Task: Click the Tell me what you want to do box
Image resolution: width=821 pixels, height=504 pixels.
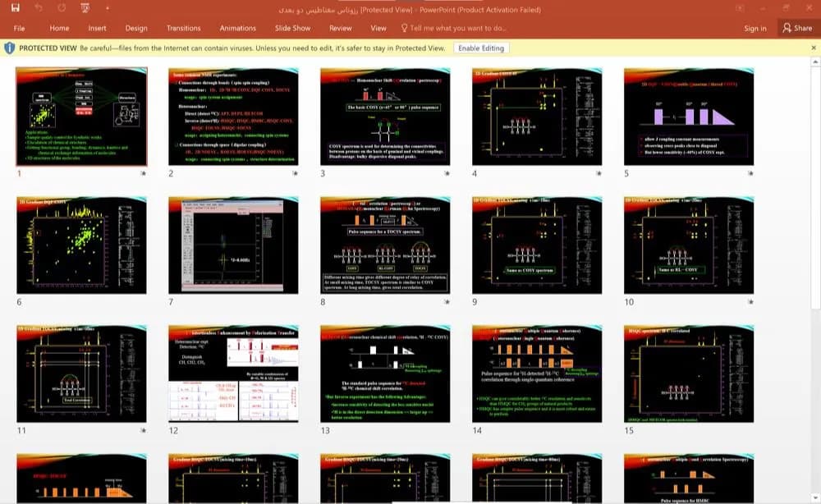Action: pos(453,28)
